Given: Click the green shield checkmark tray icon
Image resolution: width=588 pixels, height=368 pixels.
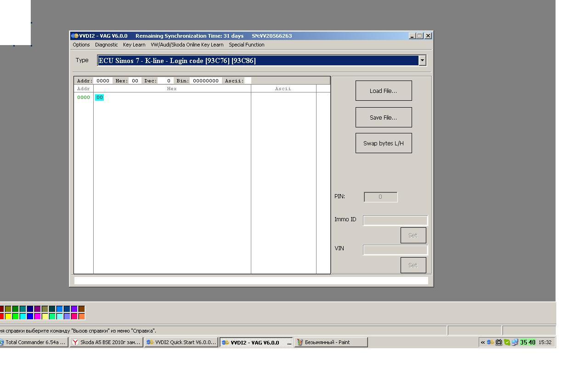Looking at the screenshot, I should coord(507,342).
